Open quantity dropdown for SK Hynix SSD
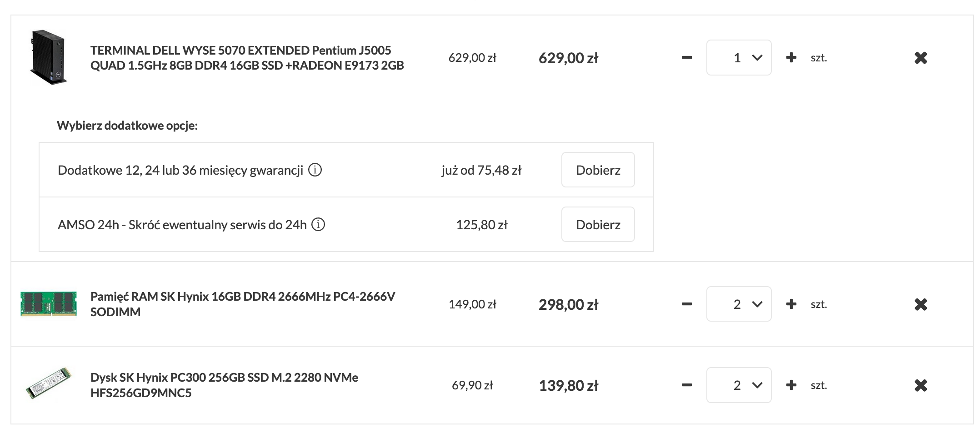980x434 pixels. (x=739, y=385)
